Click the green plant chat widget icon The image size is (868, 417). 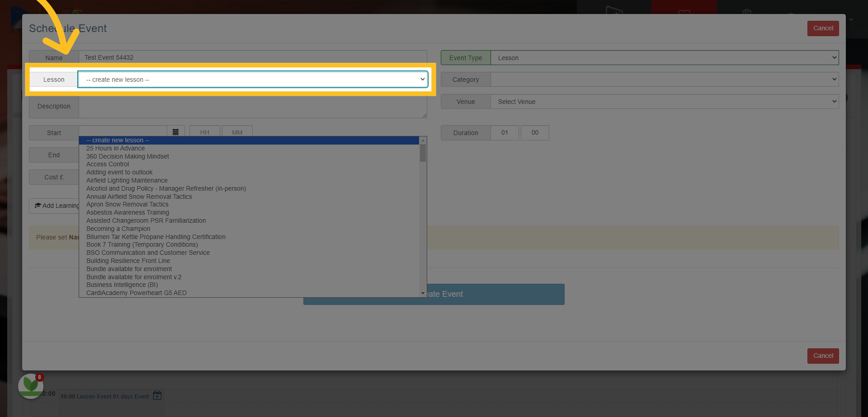tap(31, 386)
